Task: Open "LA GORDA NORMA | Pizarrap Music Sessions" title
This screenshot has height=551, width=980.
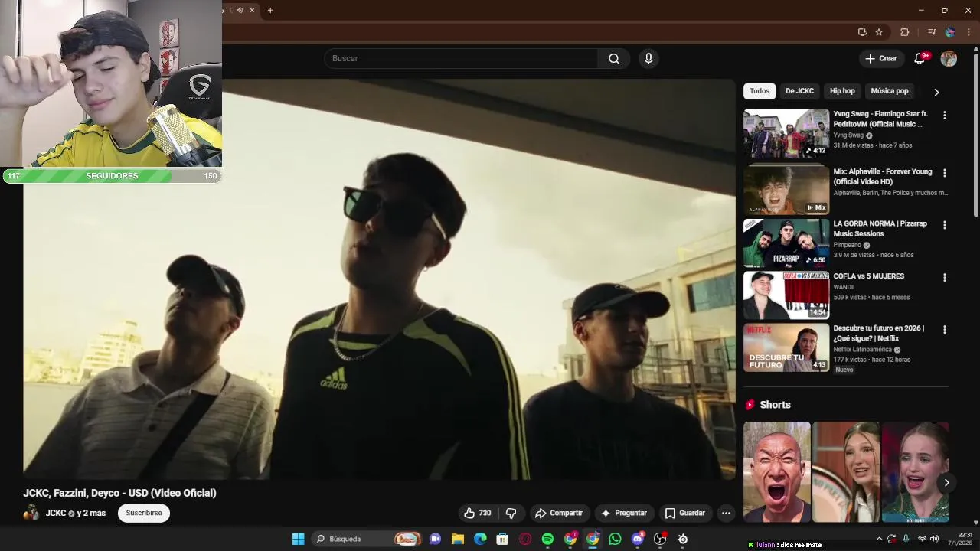Action: (x=880, y=229)
